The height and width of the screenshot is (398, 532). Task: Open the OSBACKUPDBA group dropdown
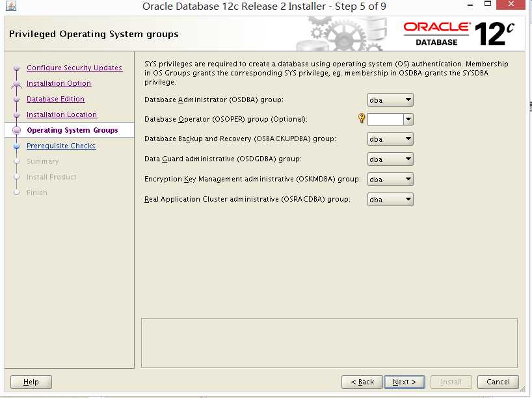click(390, 139)
